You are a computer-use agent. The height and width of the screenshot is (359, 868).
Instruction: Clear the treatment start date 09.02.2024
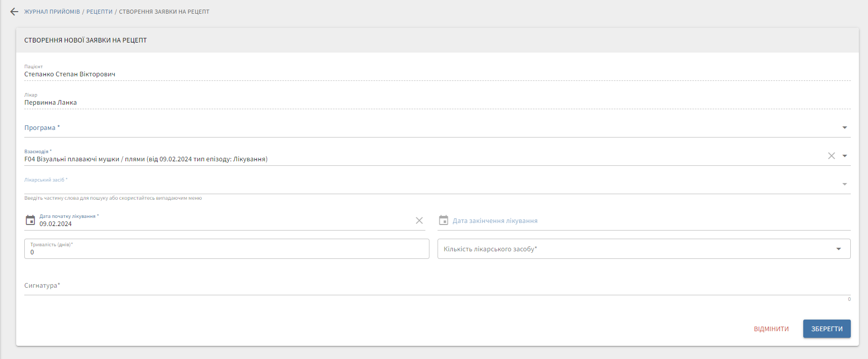(419, 220)
